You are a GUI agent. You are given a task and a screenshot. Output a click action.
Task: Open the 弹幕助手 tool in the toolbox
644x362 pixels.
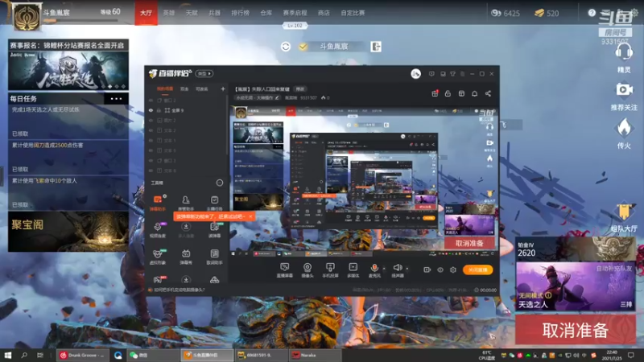[x=157, y=203]
